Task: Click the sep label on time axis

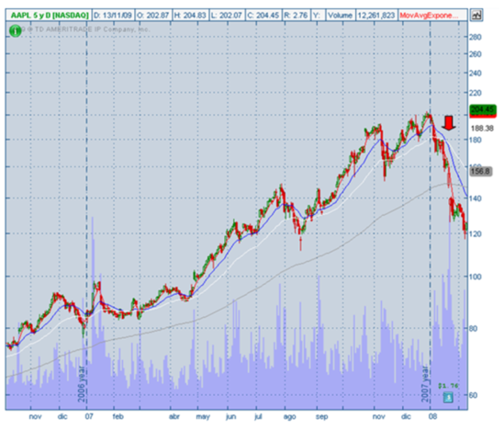Action: click(x=321, y=417)
